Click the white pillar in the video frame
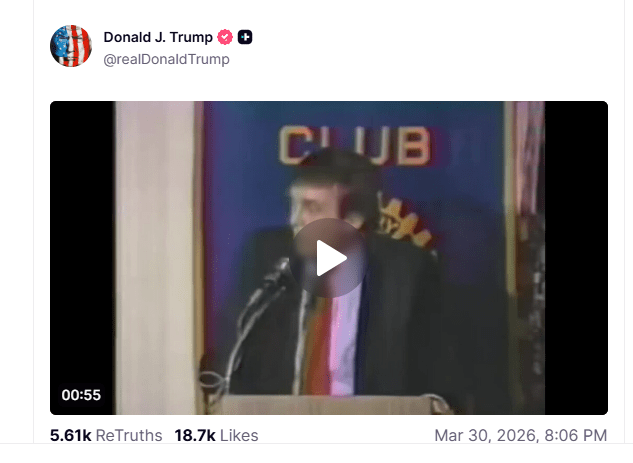 pos(155,258)
